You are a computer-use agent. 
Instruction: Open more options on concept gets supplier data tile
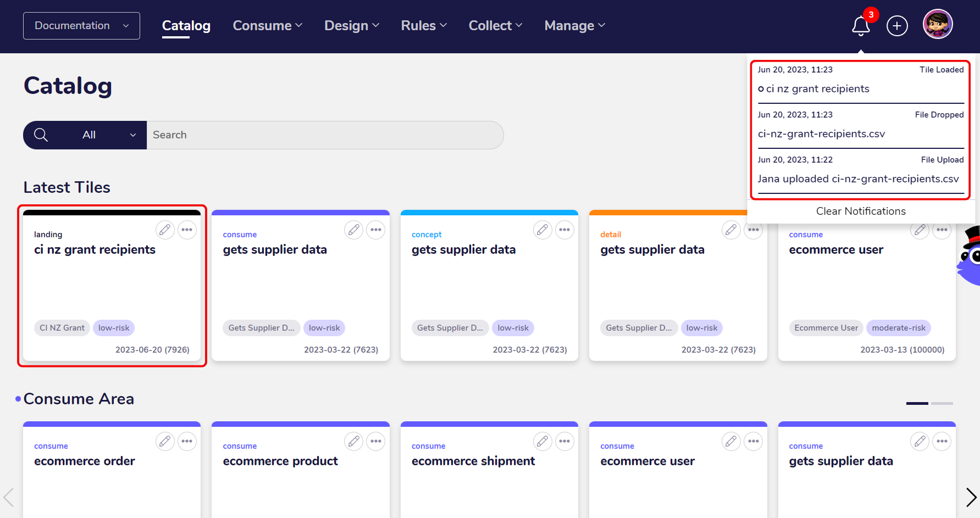pyautogui.click(x=564, y=230)
